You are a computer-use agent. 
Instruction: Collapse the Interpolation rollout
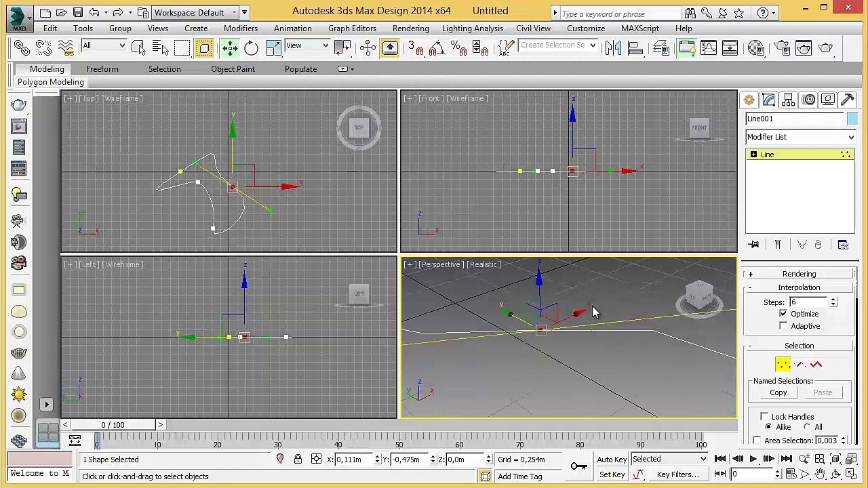tap(800, 287)
